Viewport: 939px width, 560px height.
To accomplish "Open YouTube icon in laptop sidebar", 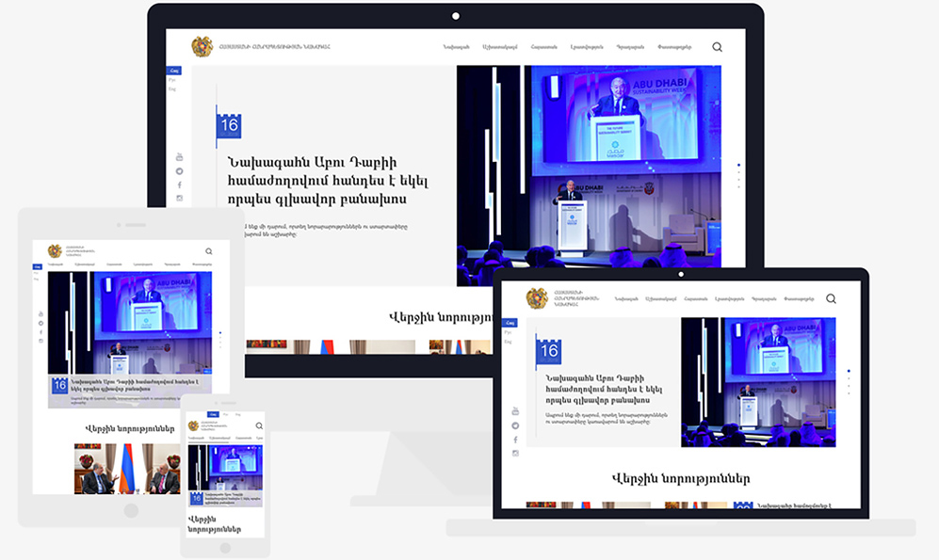I will pos(515,411).
